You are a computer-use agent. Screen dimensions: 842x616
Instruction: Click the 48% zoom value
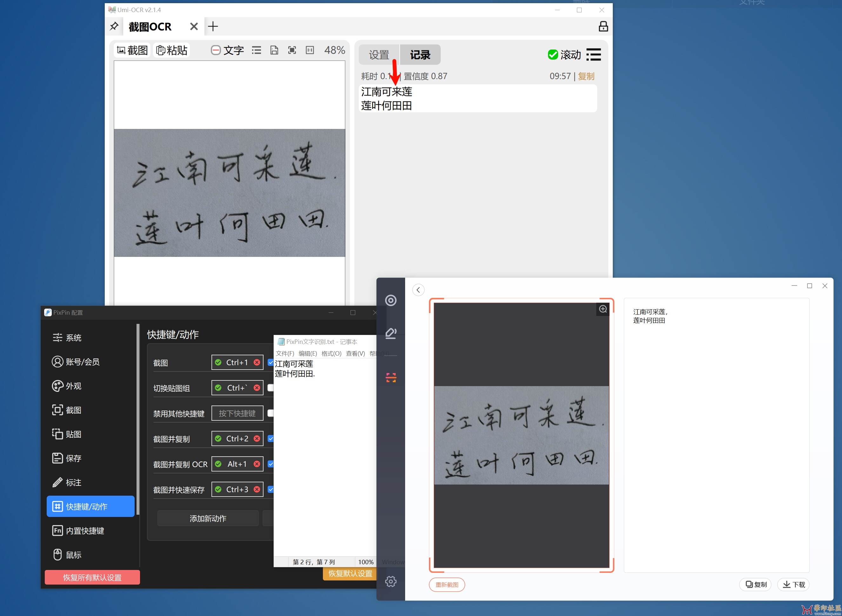[x=335, y=50]
